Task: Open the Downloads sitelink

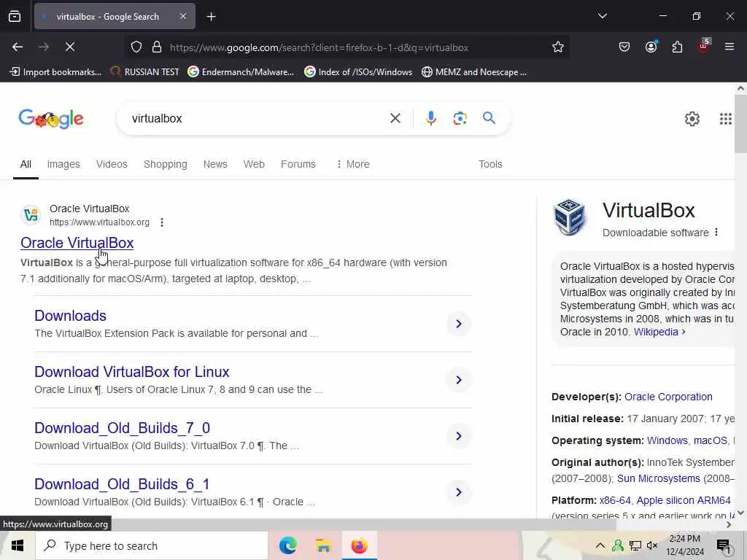Action: click(x=71, y=316)
